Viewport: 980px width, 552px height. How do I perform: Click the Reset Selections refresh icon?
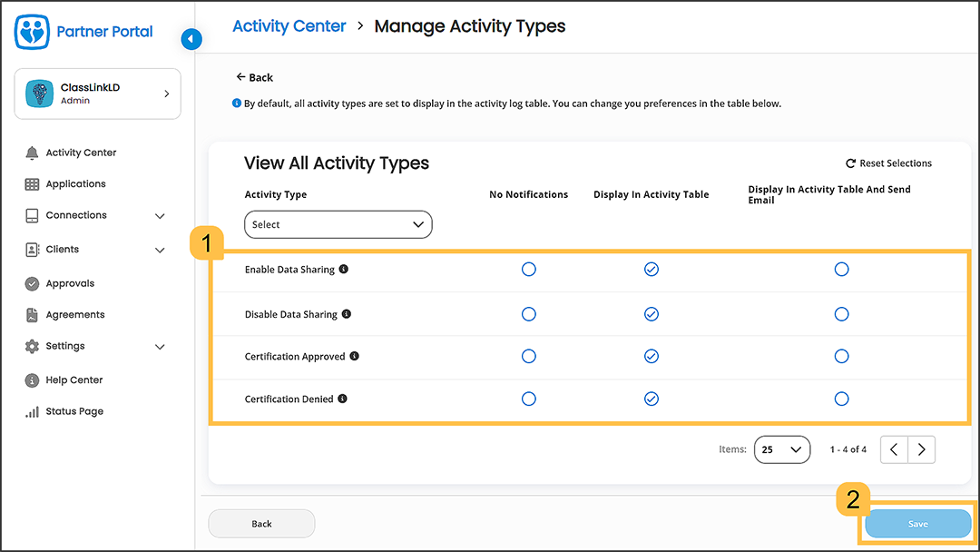pos(850,163)
